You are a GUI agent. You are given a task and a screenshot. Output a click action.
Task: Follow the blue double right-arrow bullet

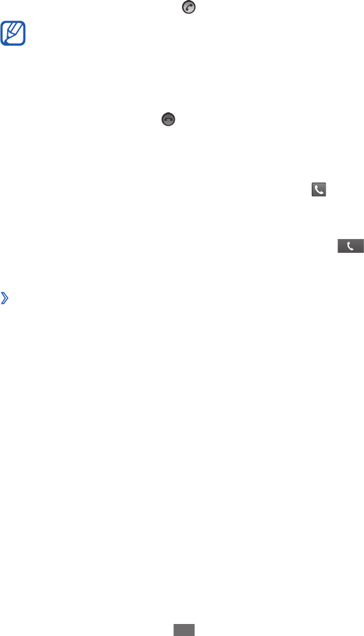(4, 299)
